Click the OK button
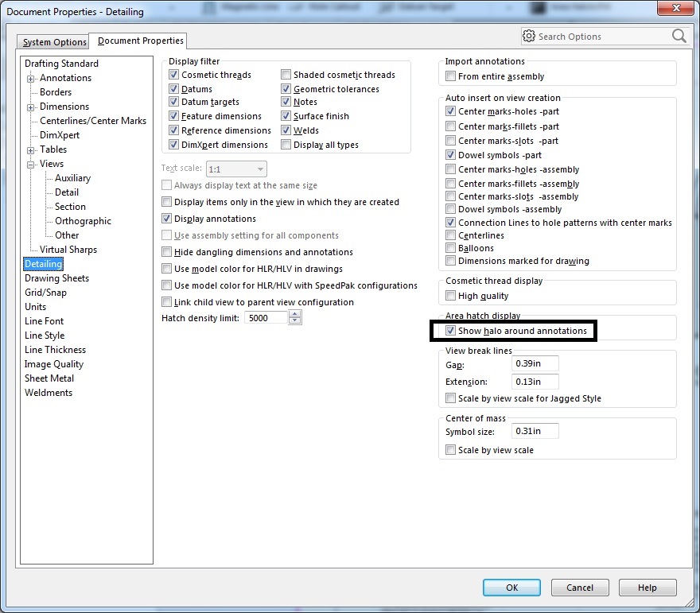700x613 pixels. [511, 588]
